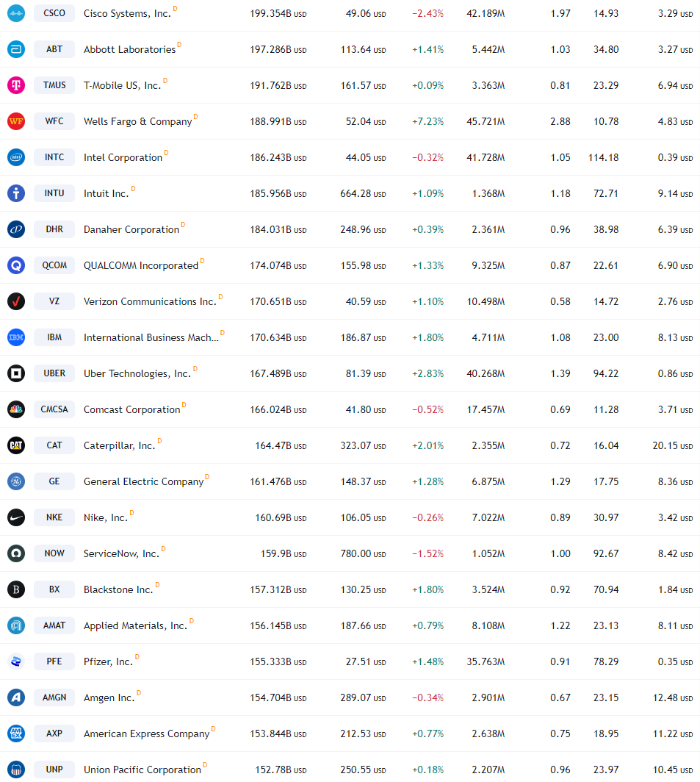Open Uber Technologies, Inc. company link
Image resolution: width=700 pixels, height=782 pixels.
click(x=137, y=373)
